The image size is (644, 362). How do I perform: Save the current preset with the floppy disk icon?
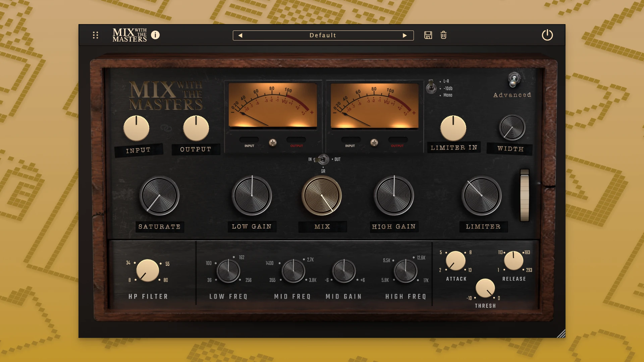[x=428, y=35]
